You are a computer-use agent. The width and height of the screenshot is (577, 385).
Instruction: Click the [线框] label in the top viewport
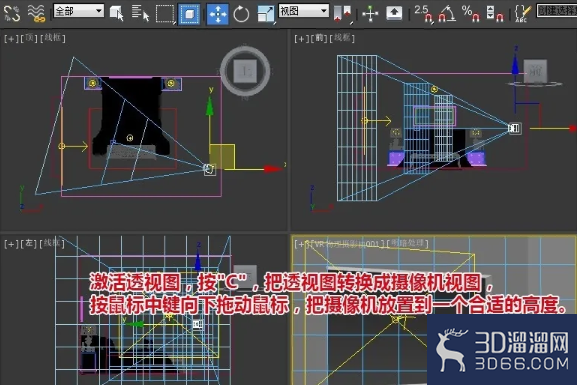click(53, 38)
